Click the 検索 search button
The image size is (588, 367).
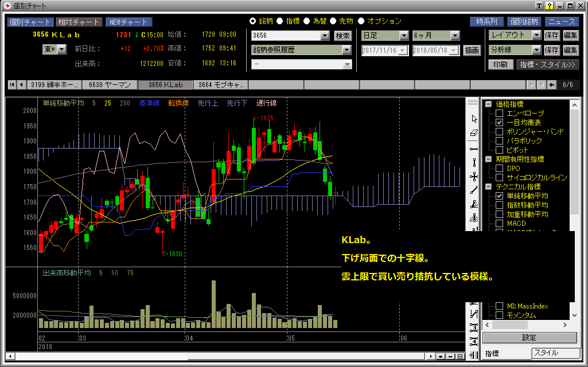pyautogui.click(x=342, y=36)
